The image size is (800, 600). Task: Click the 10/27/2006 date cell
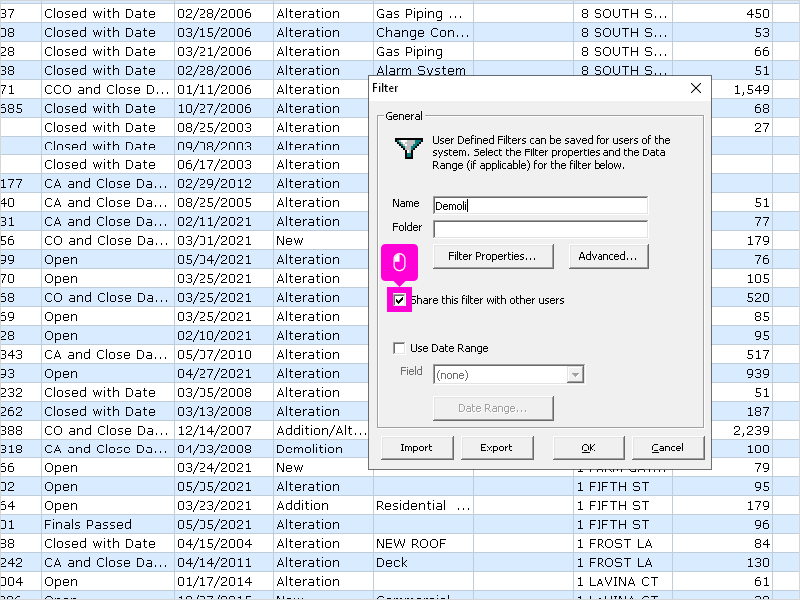(x=224, y=109)
